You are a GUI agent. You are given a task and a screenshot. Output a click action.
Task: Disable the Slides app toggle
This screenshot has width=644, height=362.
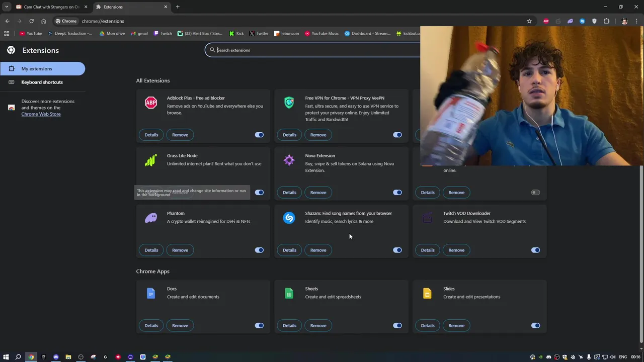point(535,325)
